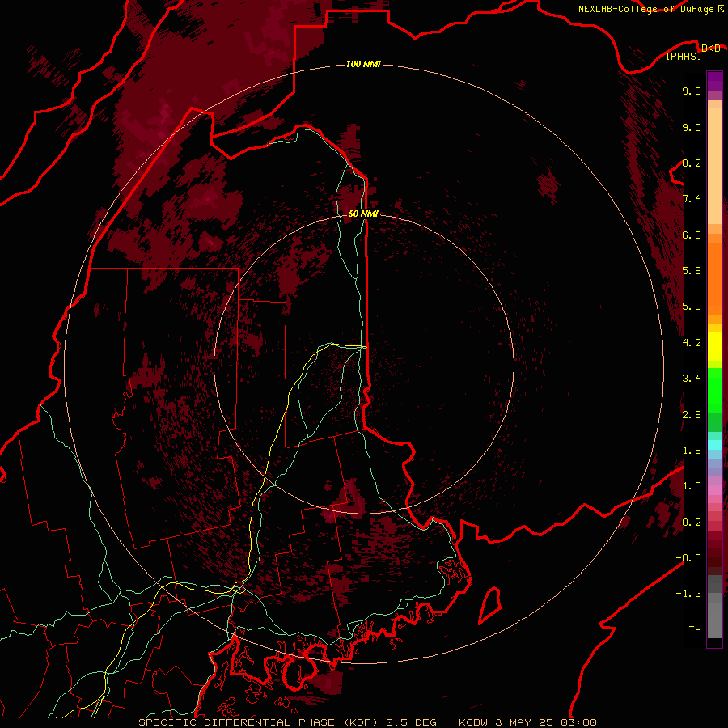Select the 9.8 value on the color scale
Screen dimensions: 728x728
pos(692,91)
